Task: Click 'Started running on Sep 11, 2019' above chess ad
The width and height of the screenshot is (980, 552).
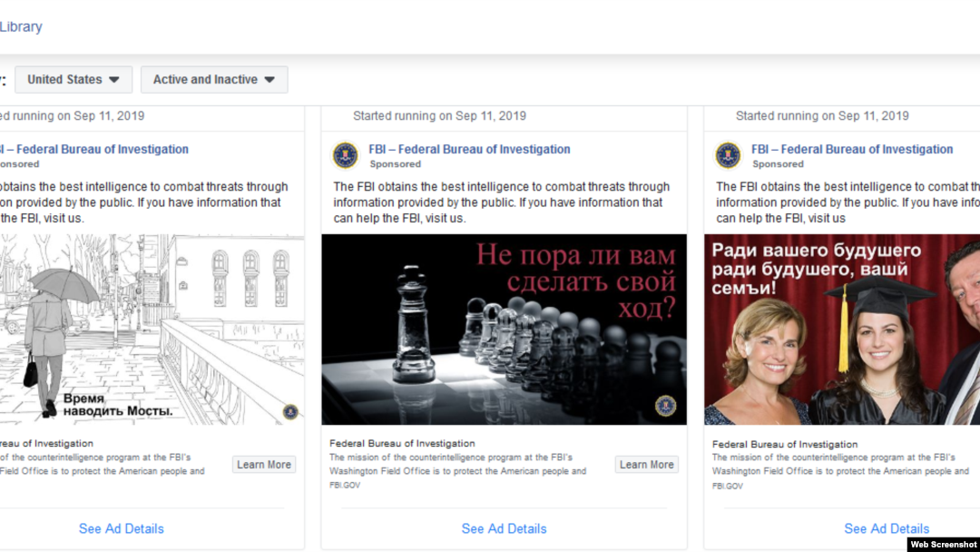Action: (439, 115)
